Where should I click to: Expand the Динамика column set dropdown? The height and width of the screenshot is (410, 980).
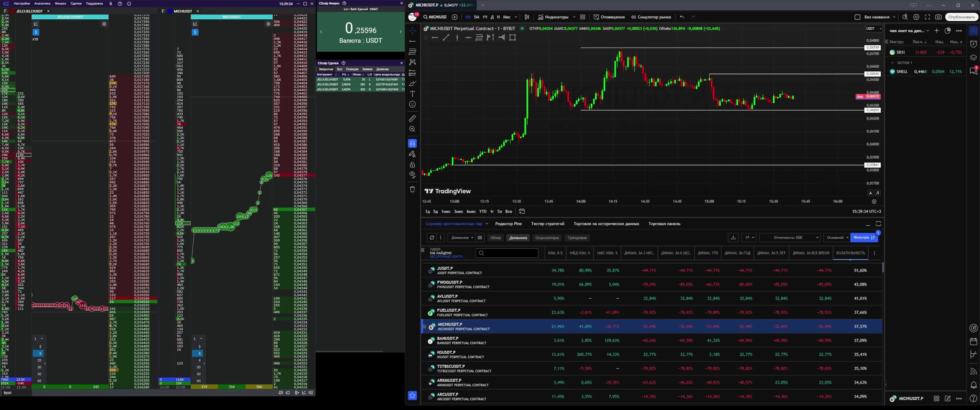[462, 238]
